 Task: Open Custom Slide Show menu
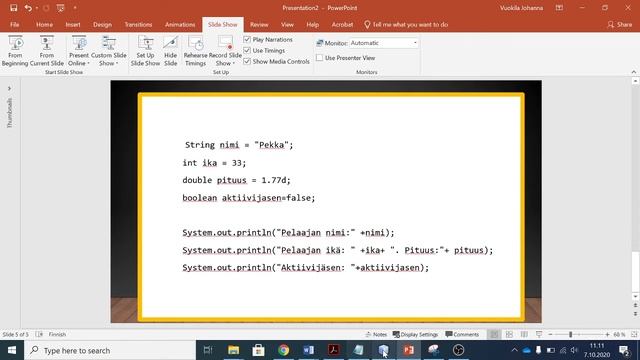coord(109,51)
